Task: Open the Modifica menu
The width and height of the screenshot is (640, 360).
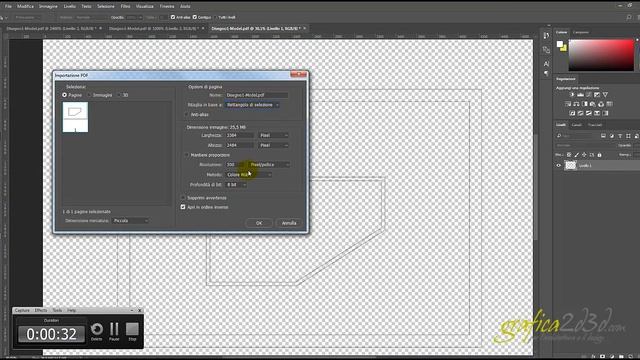Action: [25, 7]
